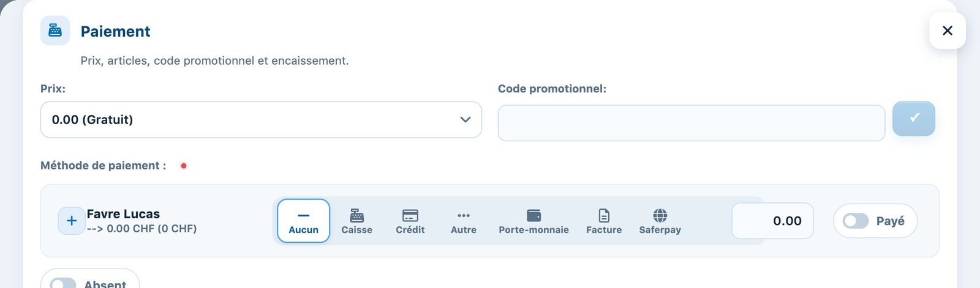Viewport: 980px width, 288px height.
Task: Choose the Crédit card payment option
Action: [x=410, y=221]
